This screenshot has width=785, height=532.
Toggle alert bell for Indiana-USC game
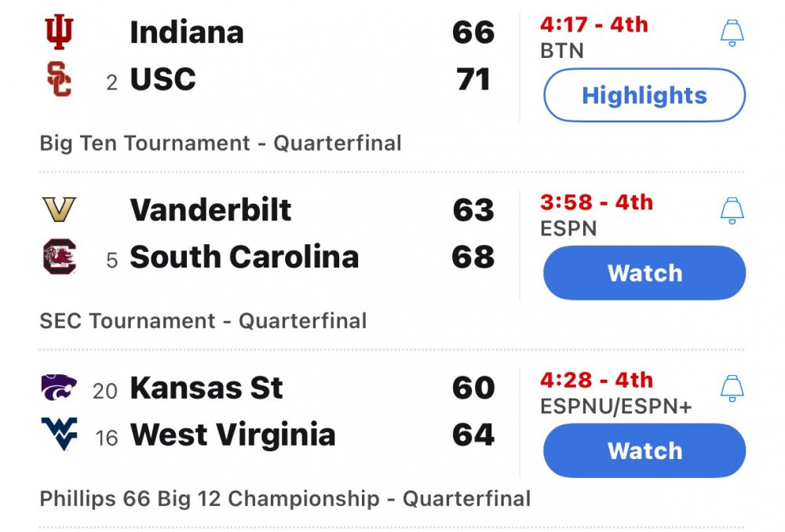point(732,33)
